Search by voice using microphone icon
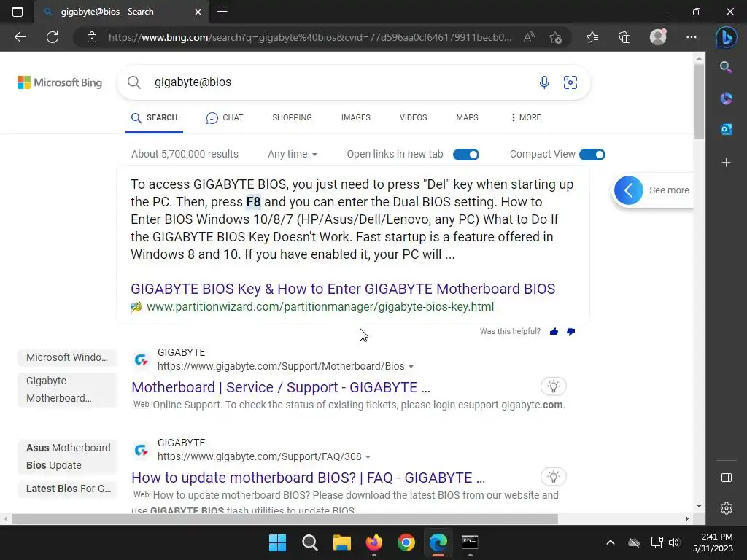This screenshot has width=747, height=560. coord(544,82)
